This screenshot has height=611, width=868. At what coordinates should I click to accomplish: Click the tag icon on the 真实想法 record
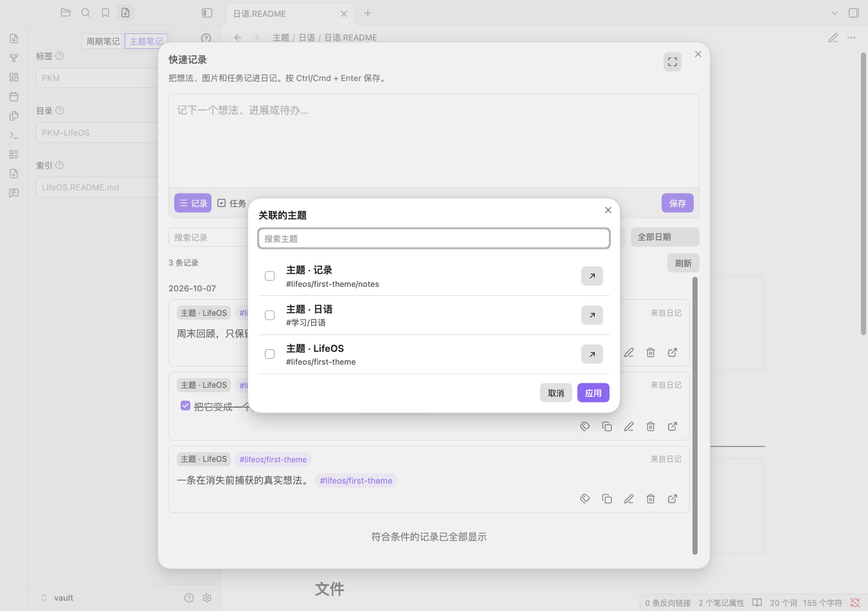585,498
